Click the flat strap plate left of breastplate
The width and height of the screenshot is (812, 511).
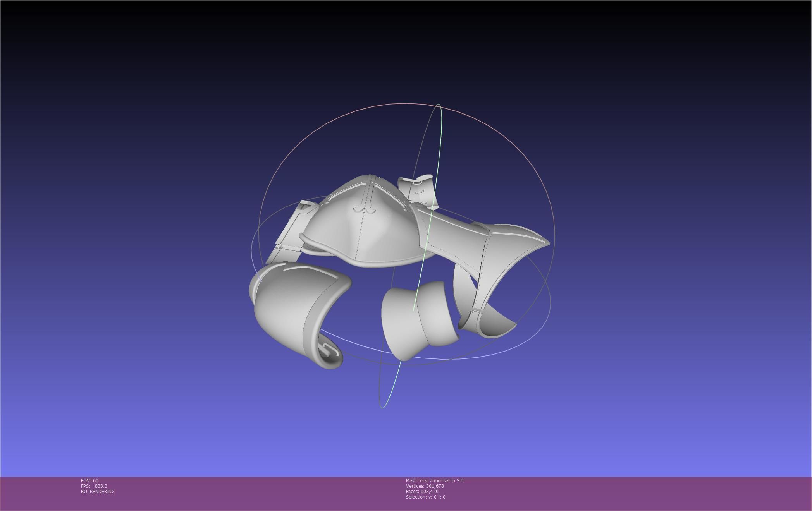289,232
